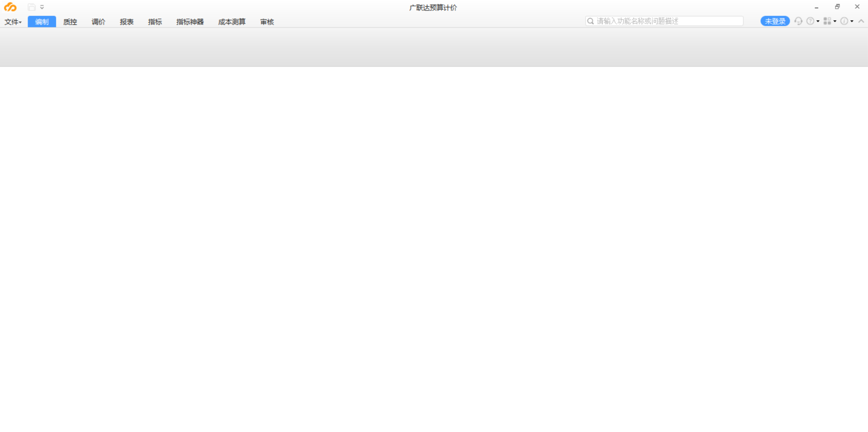Close the 广联达预算计价 window

pos(857,7)
